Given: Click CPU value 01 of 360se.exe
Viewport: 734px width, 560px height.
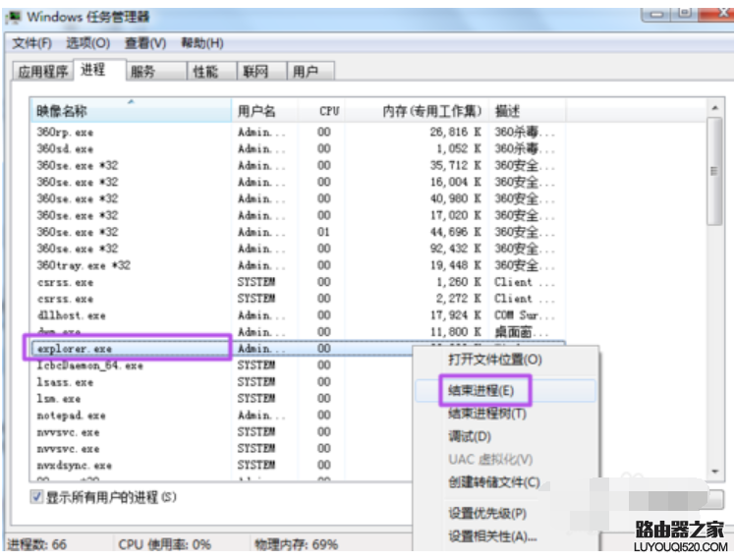Looking at the screenshot, I should (323, 232).
